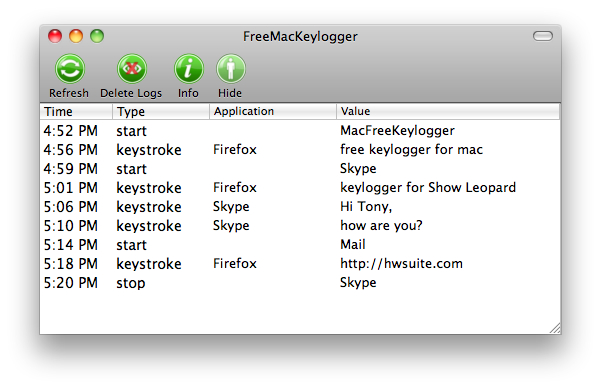The image size is (601, 389).
Task: Click the green zoom window button
Action: click(x=97, y=36)
